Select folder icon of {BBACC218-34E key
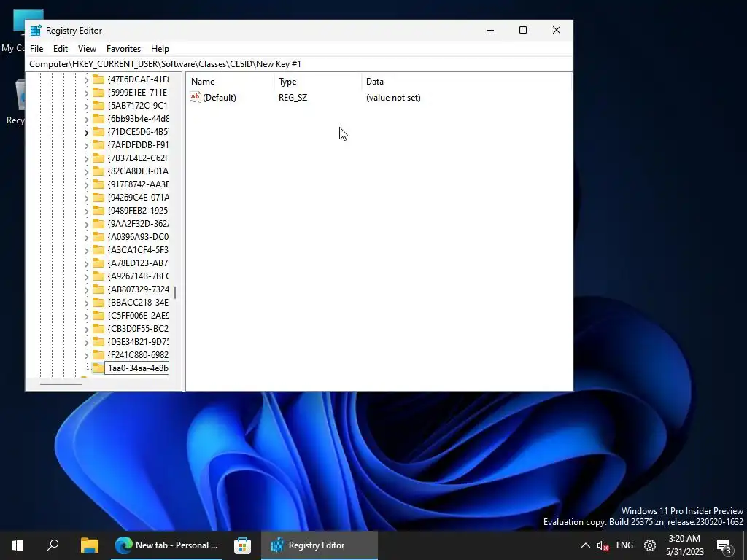 98,303
